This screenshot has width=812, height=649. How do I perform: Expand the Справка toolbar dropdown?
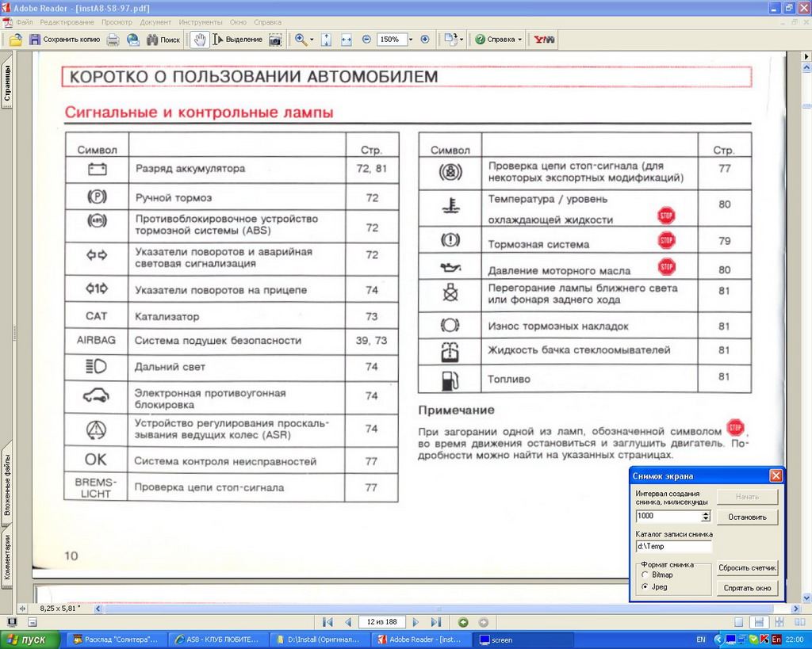(x=520, y=40)
